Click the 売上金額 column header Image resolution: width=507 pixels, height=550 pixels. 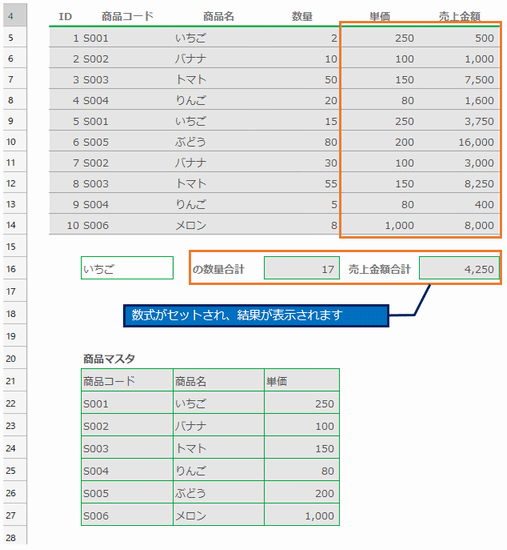click(x=459, y=16)
